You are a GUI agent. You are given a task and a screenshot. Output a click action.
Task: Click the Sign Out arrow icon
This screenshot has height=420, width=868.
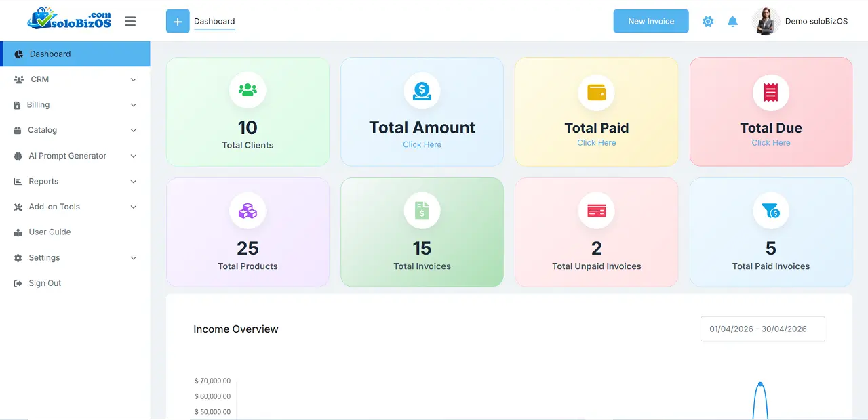pos(18,283)
